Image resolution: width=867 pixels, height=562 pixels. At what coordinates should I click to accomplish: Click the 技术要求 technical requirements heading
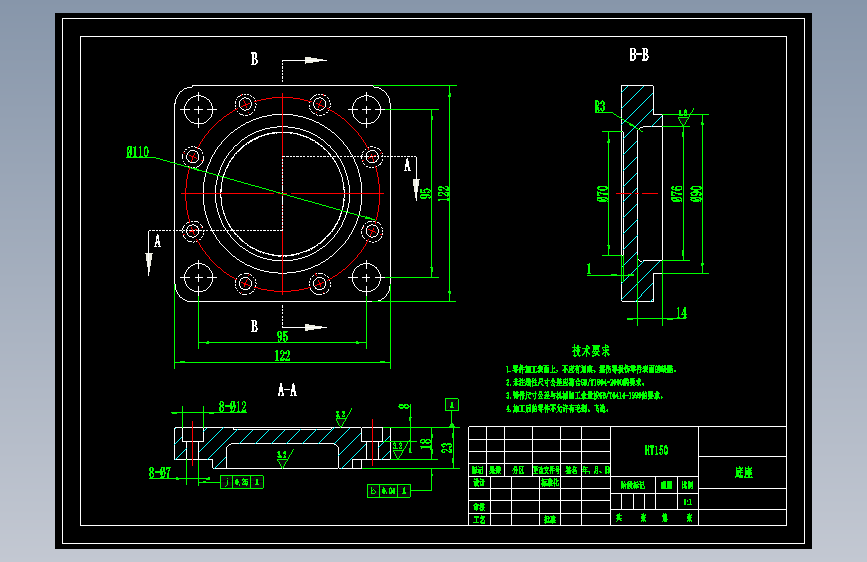pyautogui.click(x=591, y=351)
